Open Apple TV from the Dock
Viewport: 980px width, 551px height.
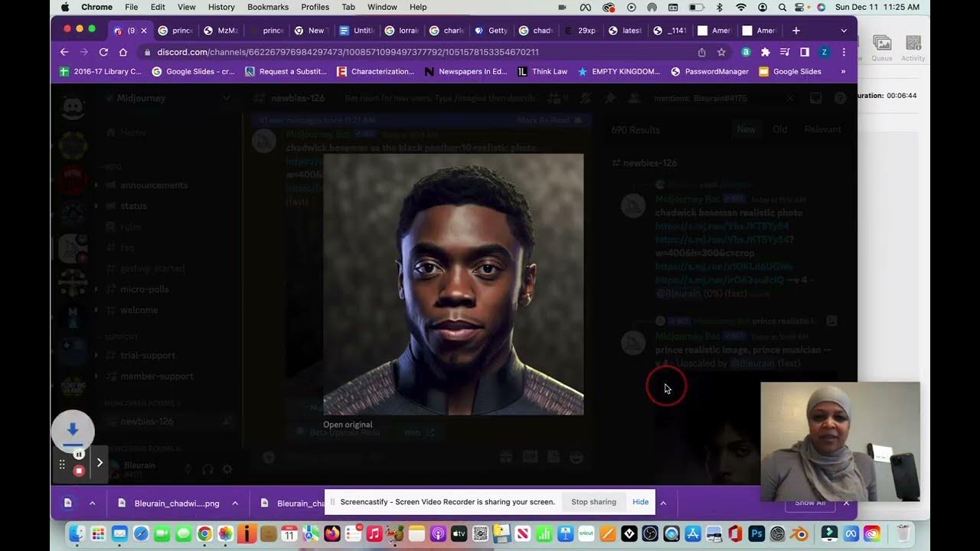[x=459, y=533]
